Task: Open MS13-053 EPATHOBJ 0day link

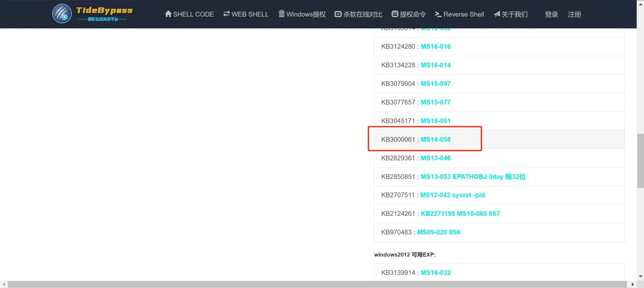Action: (x=473, y=177)
